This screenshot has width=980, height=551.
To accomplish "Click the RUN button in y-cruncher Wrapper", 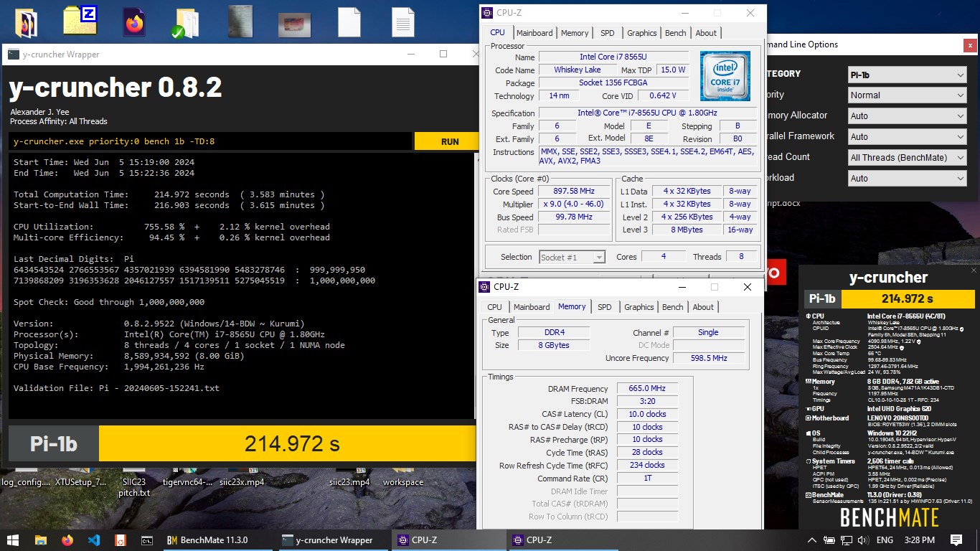I will click(x=450, y=141).
